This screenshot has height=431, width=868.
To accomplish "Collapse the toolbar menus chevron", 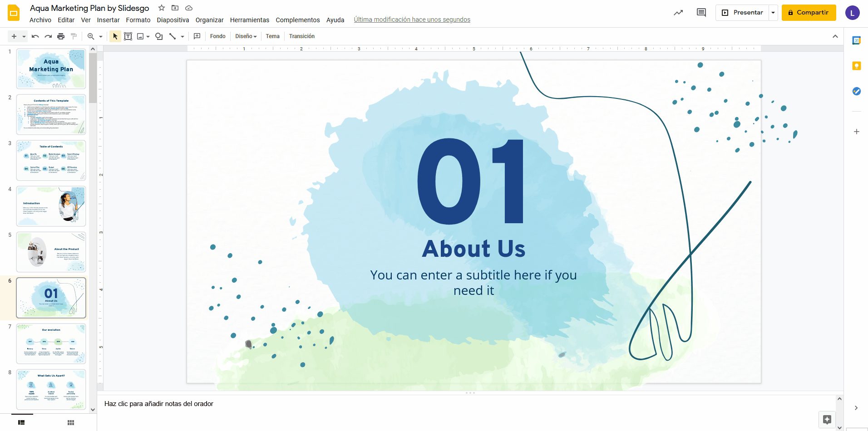I will (x=835, y=36).
